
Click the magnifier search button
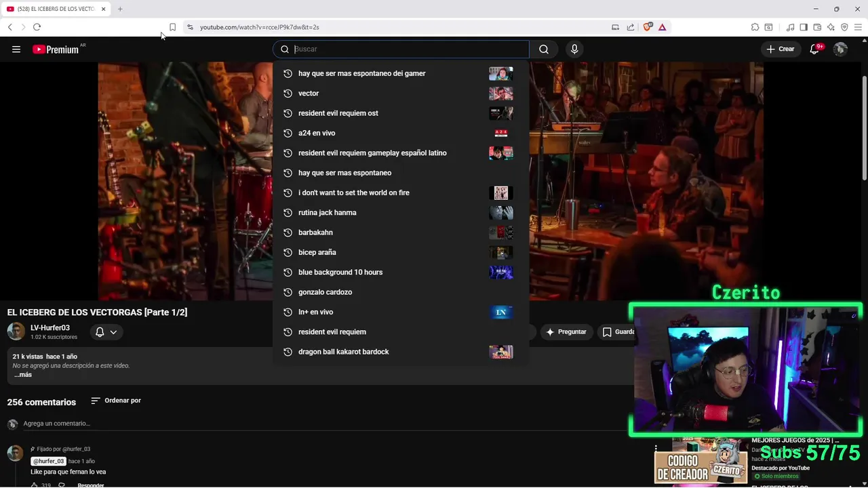[544, 49]
